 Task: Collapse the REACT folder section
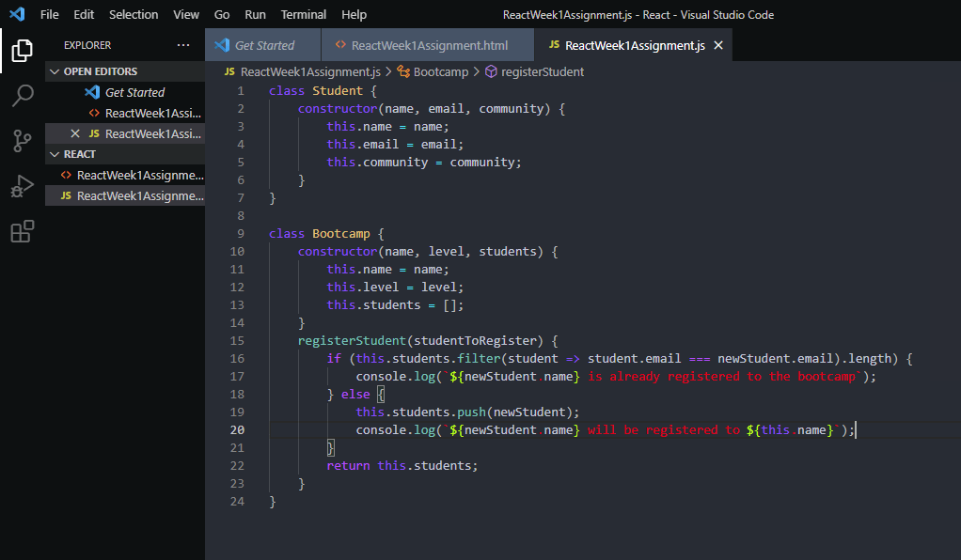pos(55,154)
